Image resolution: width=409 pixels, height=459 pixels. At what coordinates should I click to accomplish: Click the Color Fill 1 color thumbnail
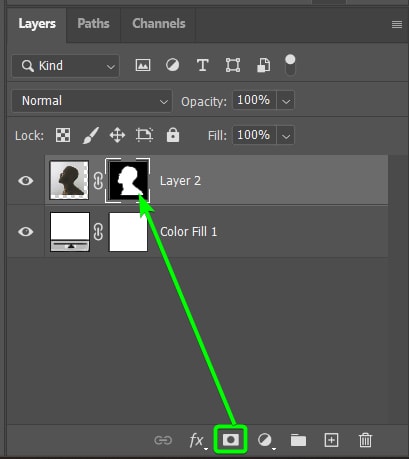[70, 232]
